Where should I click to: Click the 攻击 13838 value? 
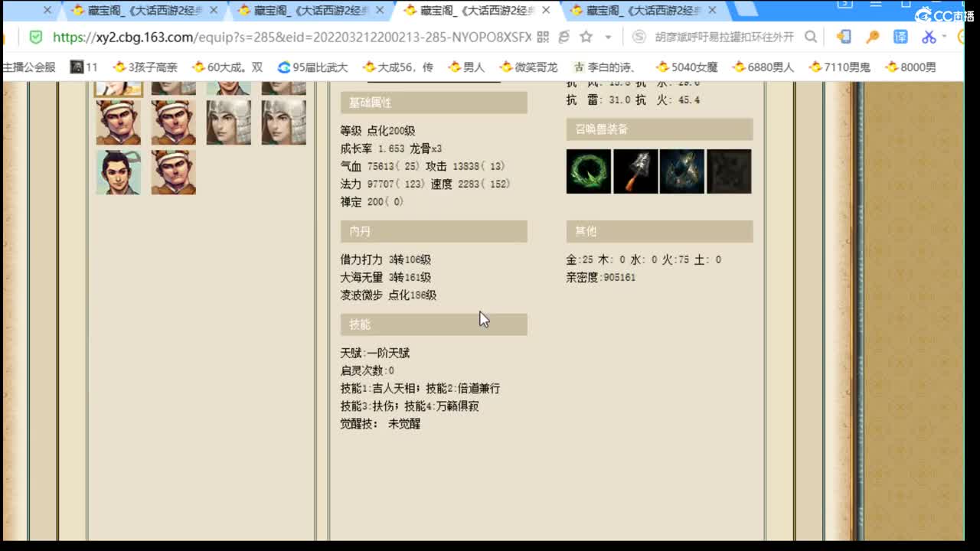[x=465, y=166]
